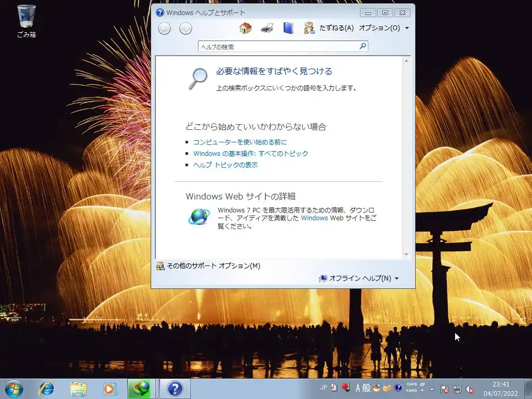The width and height of the screenshot is (532, 399).
Task: Click the language bar help question icon
Action: pyautogui.click(x=398, y=388)
